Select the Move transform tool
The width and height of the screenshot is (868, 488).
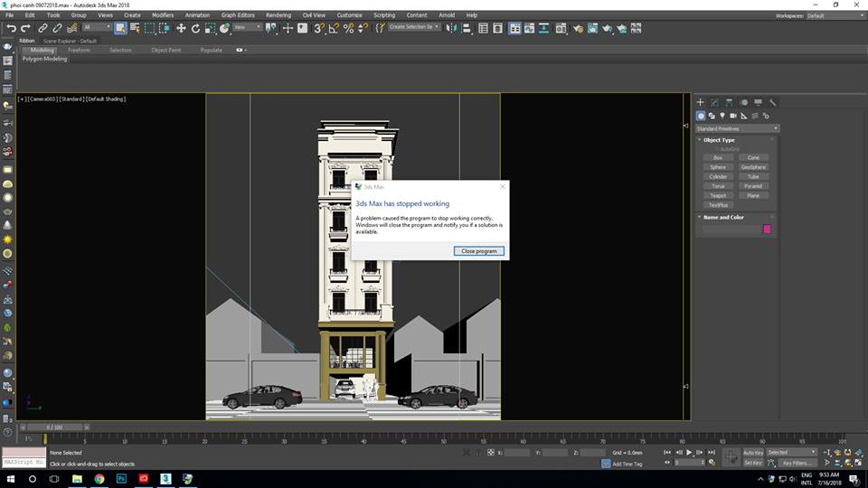click(x=181, y=28)
